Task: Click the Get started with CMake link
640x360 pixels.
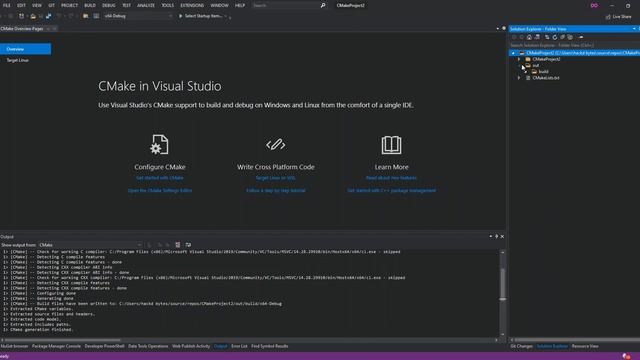Action: tap(160, 178)
